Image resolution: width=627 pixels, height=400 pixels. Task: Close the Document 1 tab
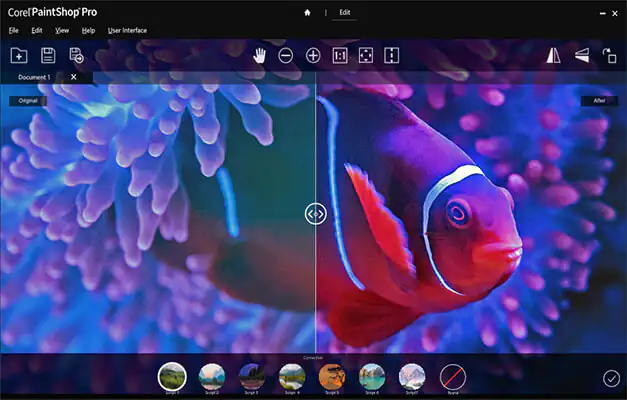pyautogui.click(x=73, y=77)
